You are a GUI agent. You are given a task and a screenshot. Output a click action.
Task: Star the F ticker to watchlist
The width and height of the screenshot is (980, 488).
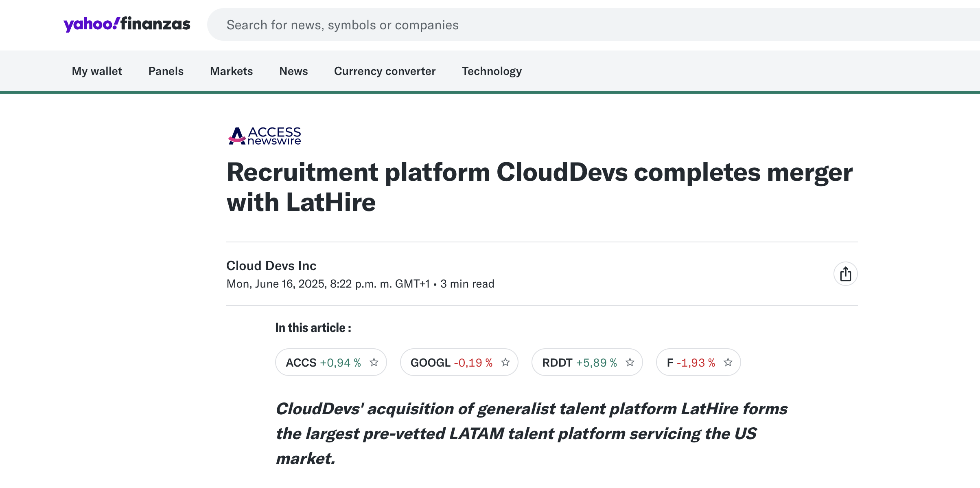(728, 362)
